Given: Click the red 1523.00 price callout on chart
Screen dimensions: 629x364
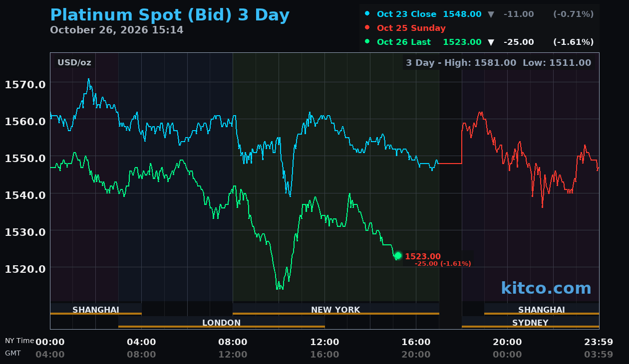Looking at the screenshot, I should (x=423, y=256).
